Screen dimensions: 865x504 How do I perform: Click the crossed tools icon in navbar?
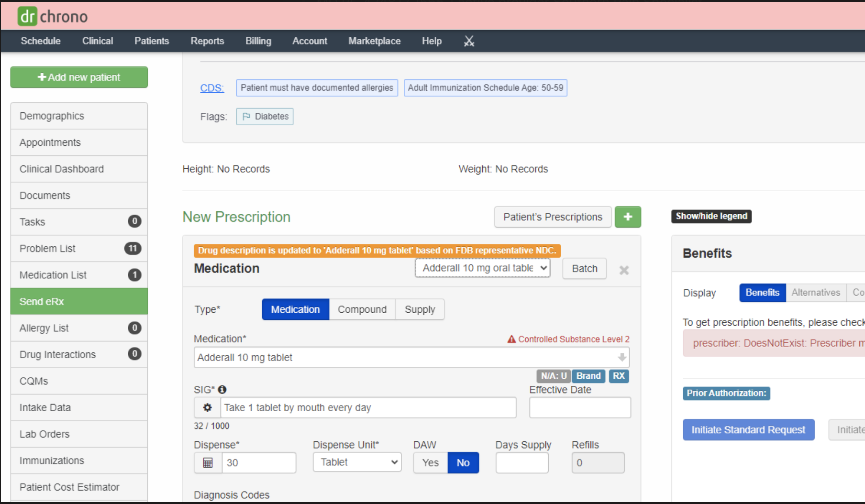(469, 41)
